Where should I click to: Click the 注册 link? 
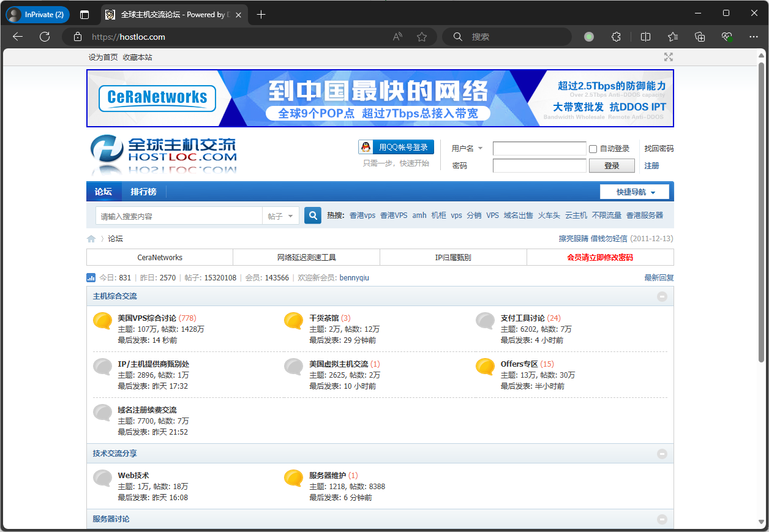[x=651, y=166]
